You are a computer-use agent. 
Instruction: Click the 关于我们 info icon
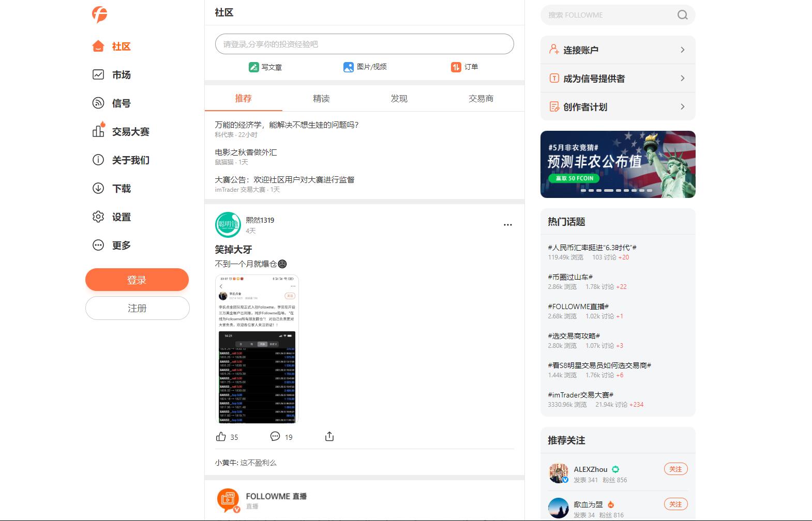pos(98,160)
